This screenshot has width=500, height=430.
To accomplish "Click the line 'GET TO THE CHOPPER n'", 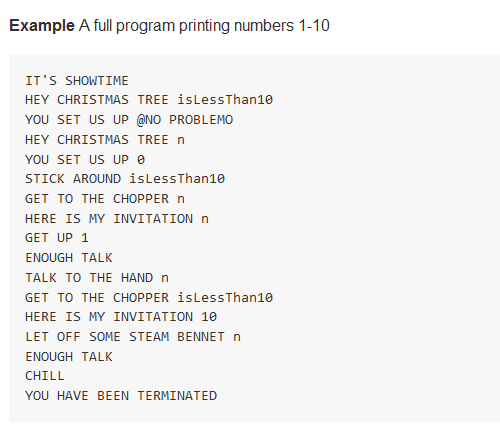I will pos(105,199).
